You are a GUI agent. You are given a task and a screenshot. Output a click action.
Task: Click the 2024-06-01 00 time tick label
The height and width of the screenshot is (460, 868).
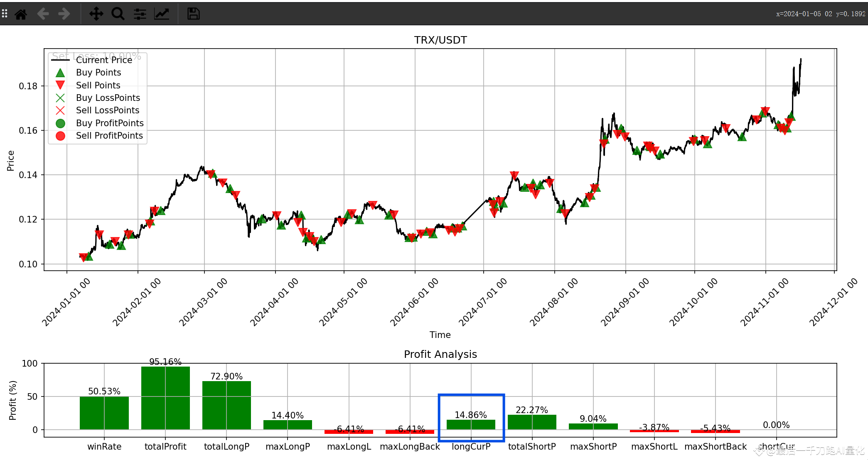414,302
